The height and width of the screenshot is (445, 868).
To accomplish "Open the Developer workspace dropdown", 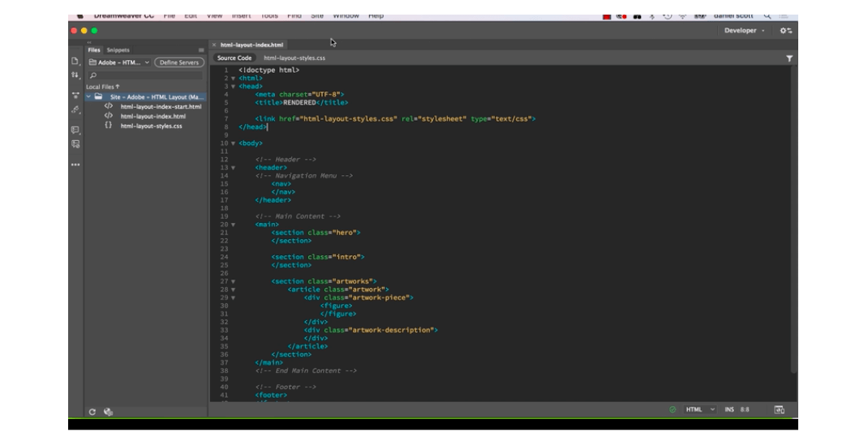I will [744, 31].
